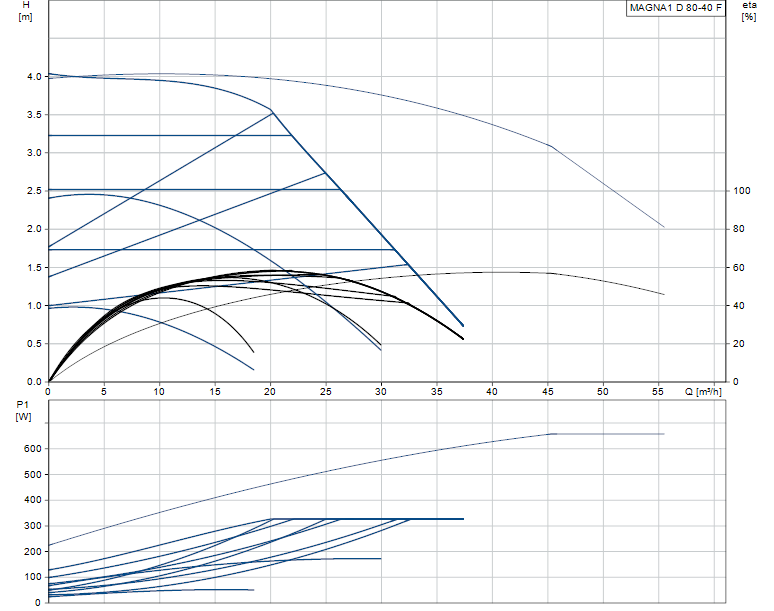Screen dimensions: 774x611
Task: Click the 20 value on eta axis
Action: pos(738,344)
